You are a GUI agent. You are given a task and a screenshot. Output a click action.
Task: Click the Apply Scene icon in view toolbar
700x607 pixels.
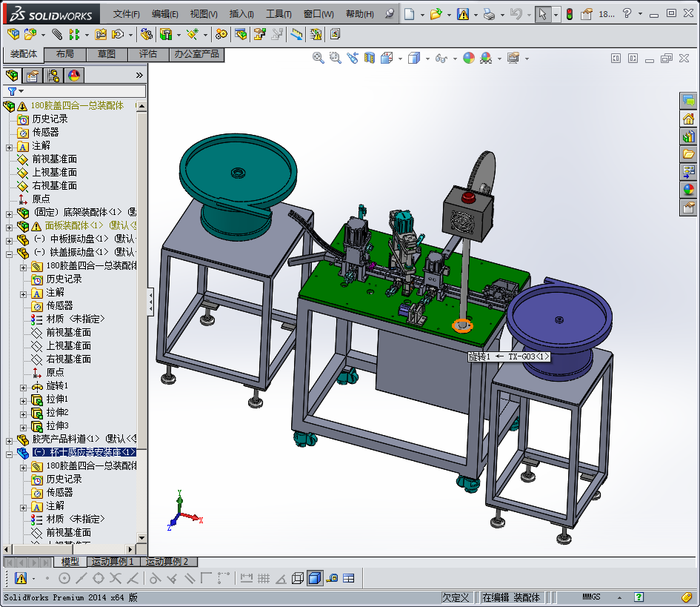(x=486, y=58)
